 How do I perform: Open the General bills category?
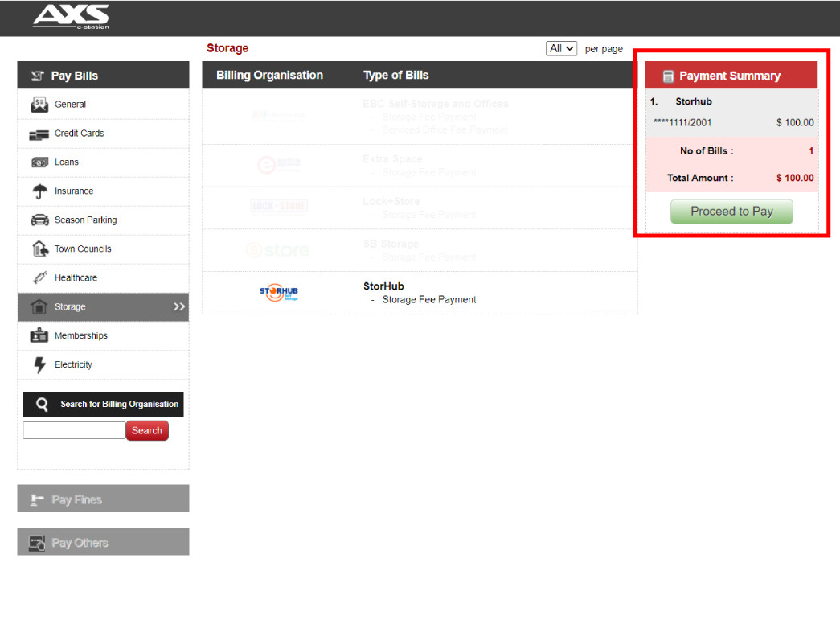coord(104,105)
